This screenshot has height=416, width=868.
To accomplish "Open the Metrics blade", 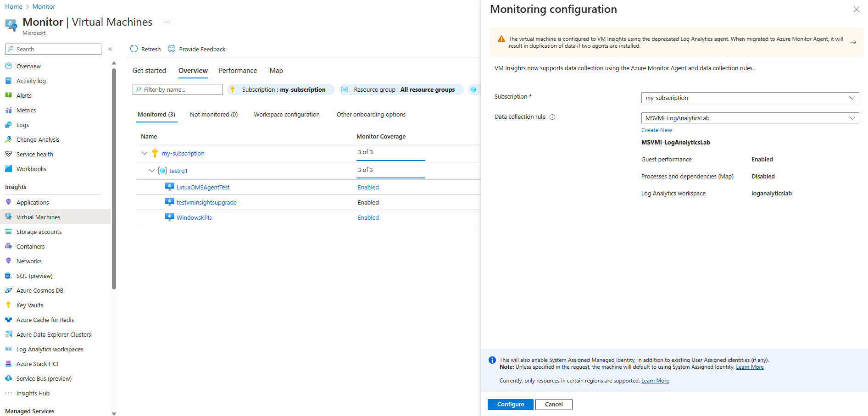I will click(26, 110).
